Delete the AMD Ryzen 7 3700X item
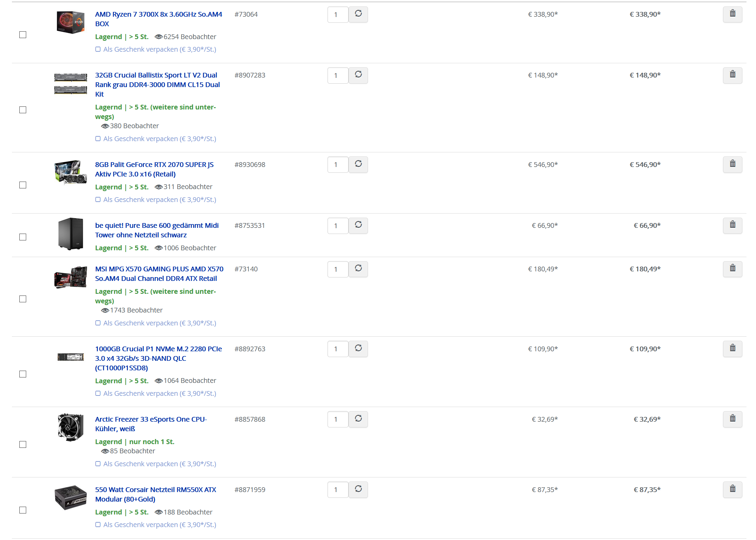 point(733,14)
